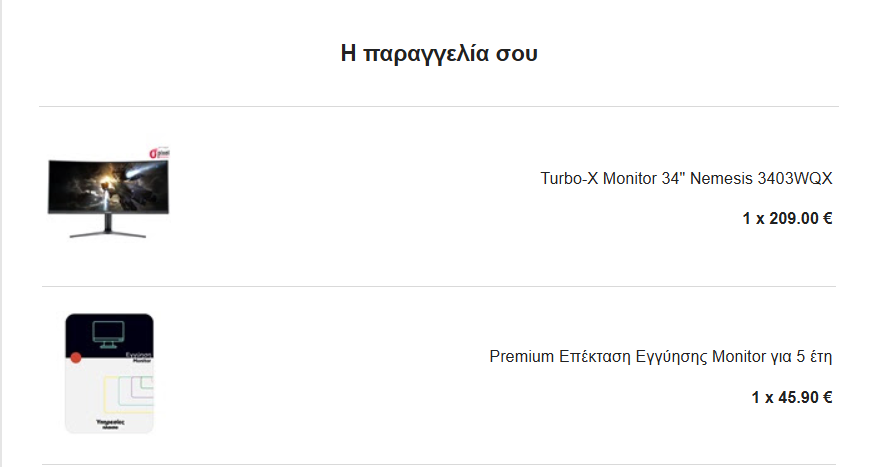Screen dimensions: 876x467
Task: Click the nested colored rectangles graphic
Action: tap(128, 394)
